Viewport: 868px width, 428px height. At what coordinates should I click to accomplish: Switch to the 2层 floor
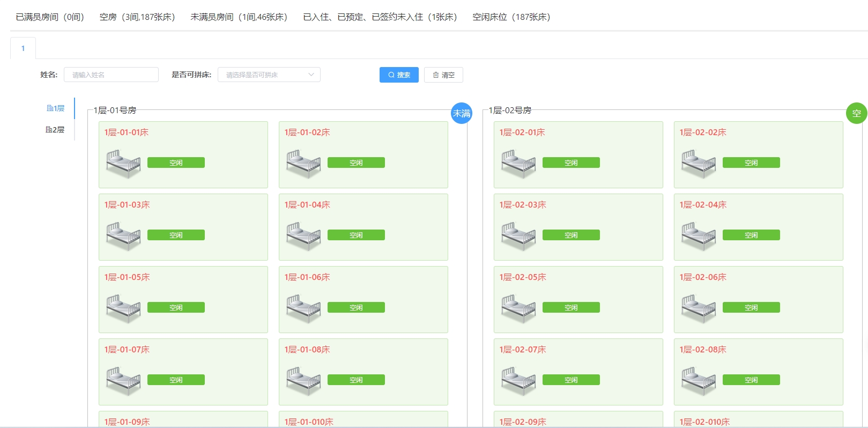55,130
